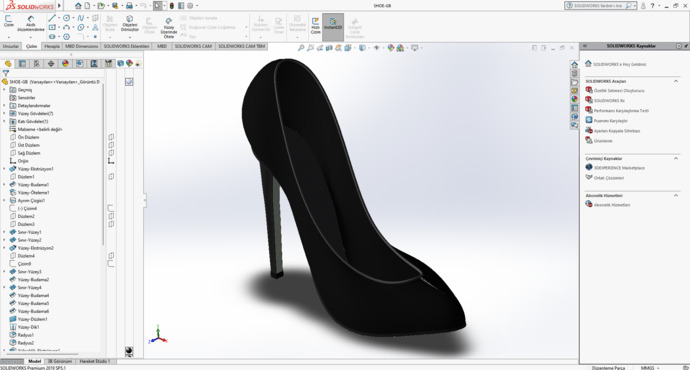Image resolution: width=690 pixels, height=370 pixels.
Task: Click the tree filter funnel icon
Action: tap(6, 73)
